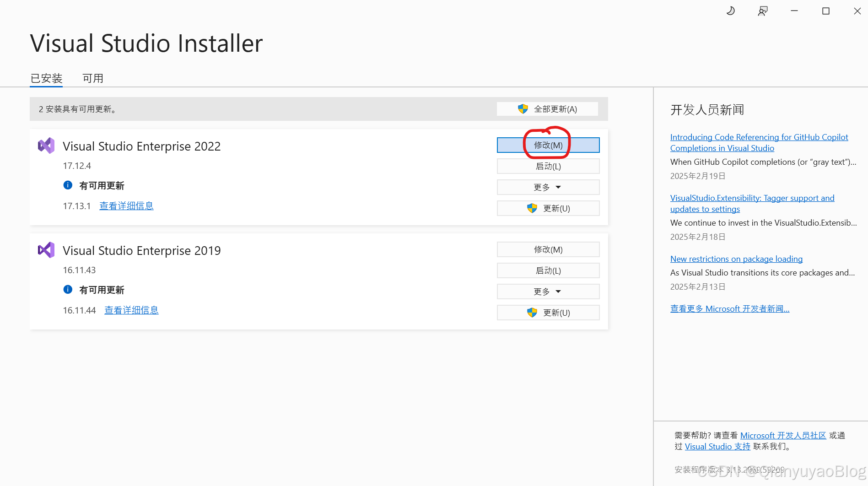Open 查看详细信息 for version 17.13.1

coord(126,206)
